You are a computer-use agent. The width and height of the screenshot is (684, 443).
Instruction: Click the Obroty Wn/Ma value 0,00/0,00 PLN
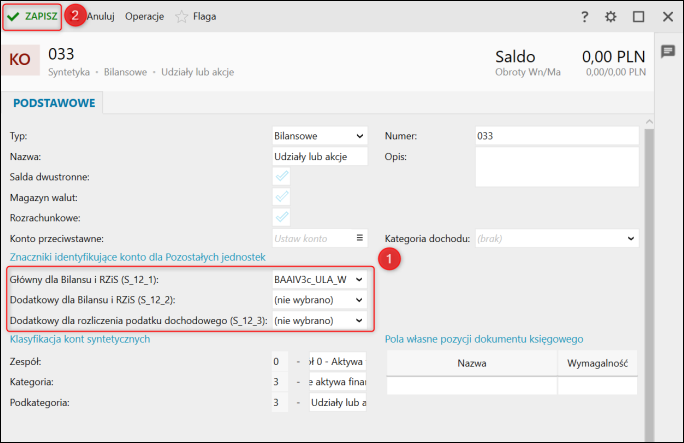(x=616, y=72)
